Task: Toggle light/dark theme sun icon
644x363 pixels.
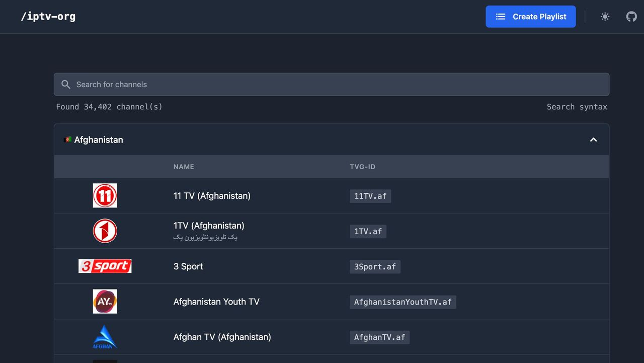Action: pos(605,17)
